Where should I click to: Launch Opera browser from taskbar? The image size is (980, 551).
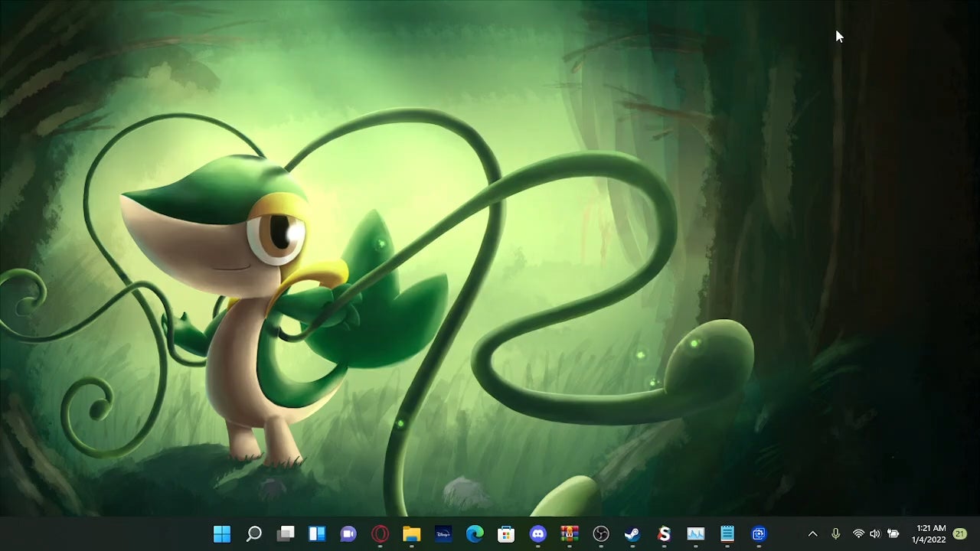[x=380, y=534]
